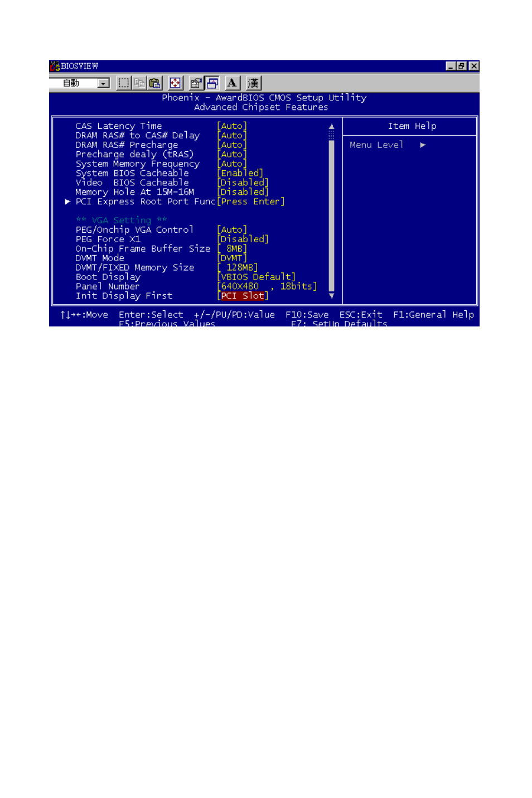Viewport: 532px width, 798px height.
Task: Toggle the Background window icon
Action: [x=212, y=83]
